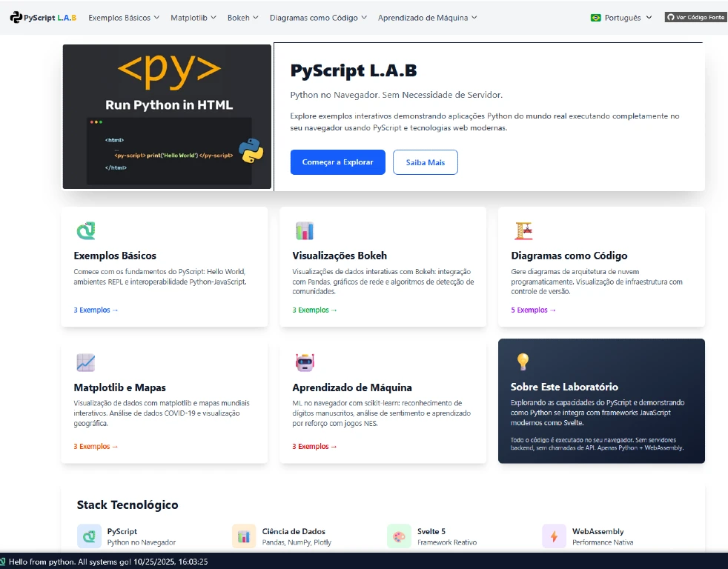Viewport: 728px width, 569px height.
Task: Click the Matplotlib e Mapas card title
Action: tap(120, 387)
